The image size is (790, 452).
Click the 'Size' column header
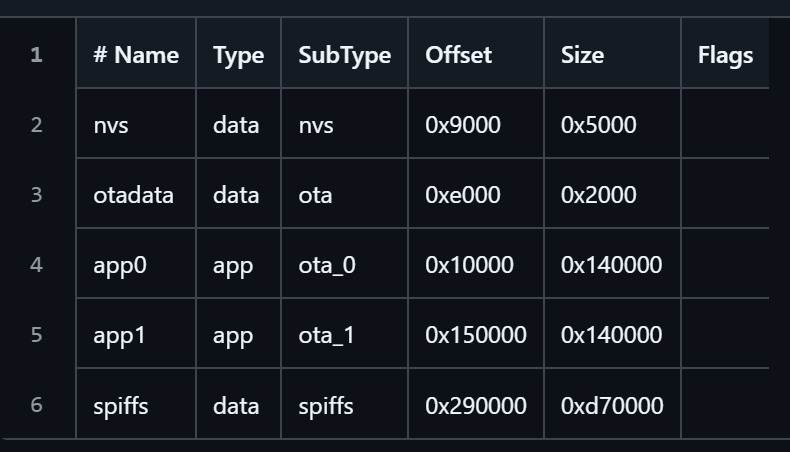(583, 54)
